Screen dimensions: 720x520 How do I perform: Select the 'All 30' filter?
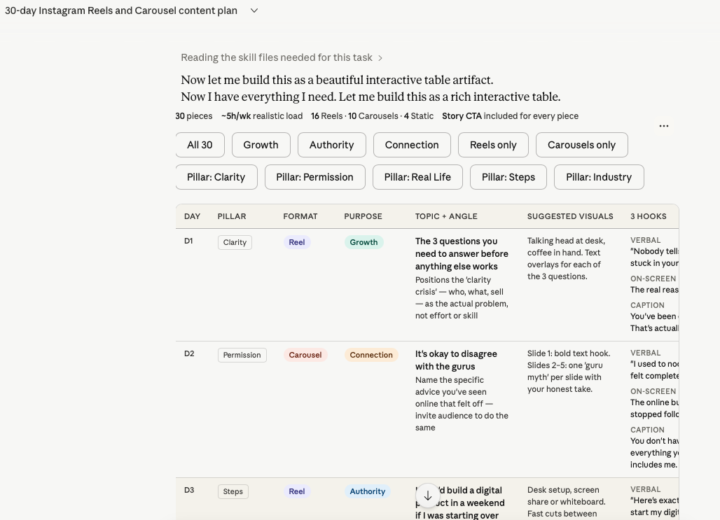click(x=200, y=145)
